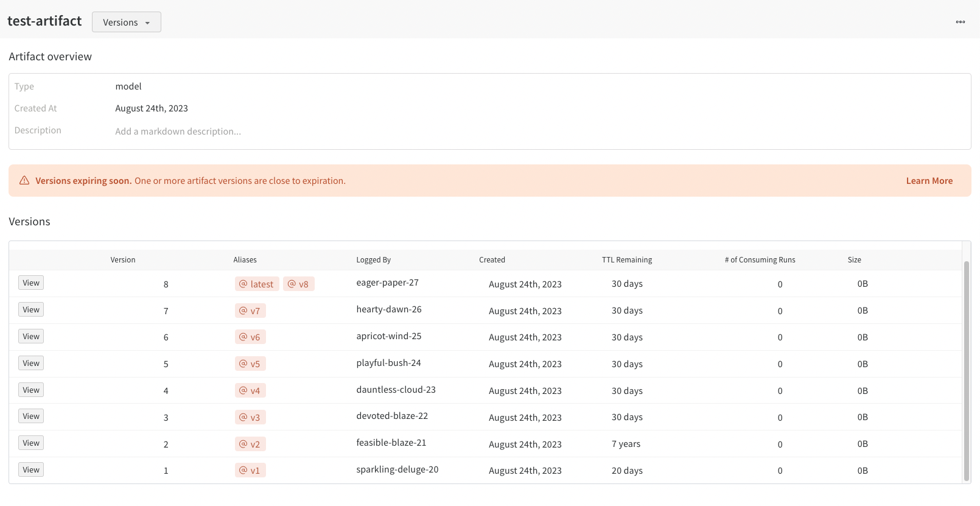Viewport: 980px width, 506px height.
Task: Click the Aliases column header
Action: click(245, 260)
